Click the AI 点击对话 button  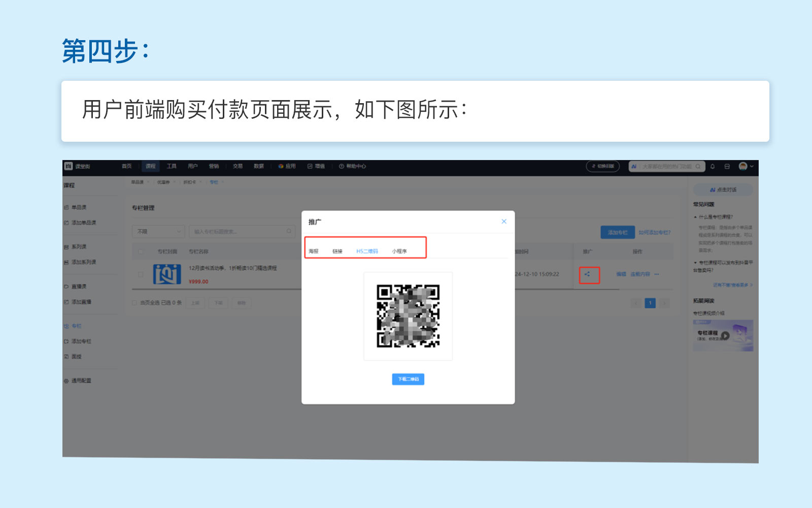click(x=723, y=189)
